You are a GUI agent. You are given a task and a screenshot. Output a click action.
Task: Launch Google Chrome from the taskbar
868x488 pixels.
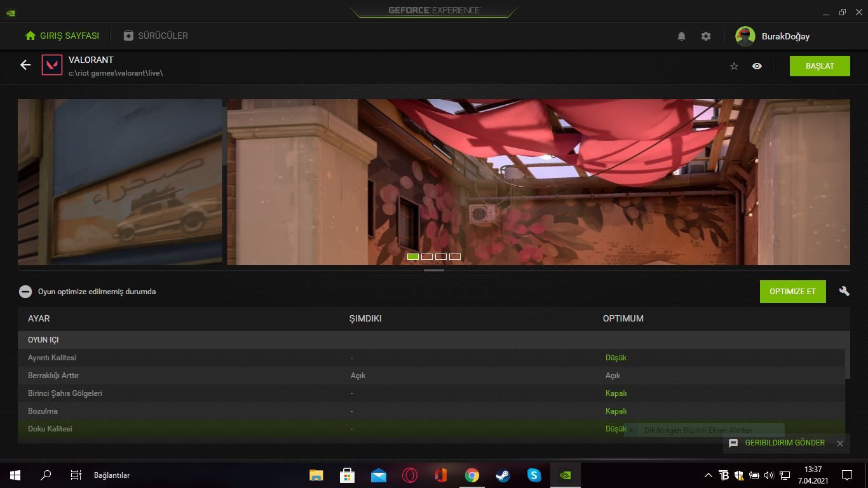point(471,475)
